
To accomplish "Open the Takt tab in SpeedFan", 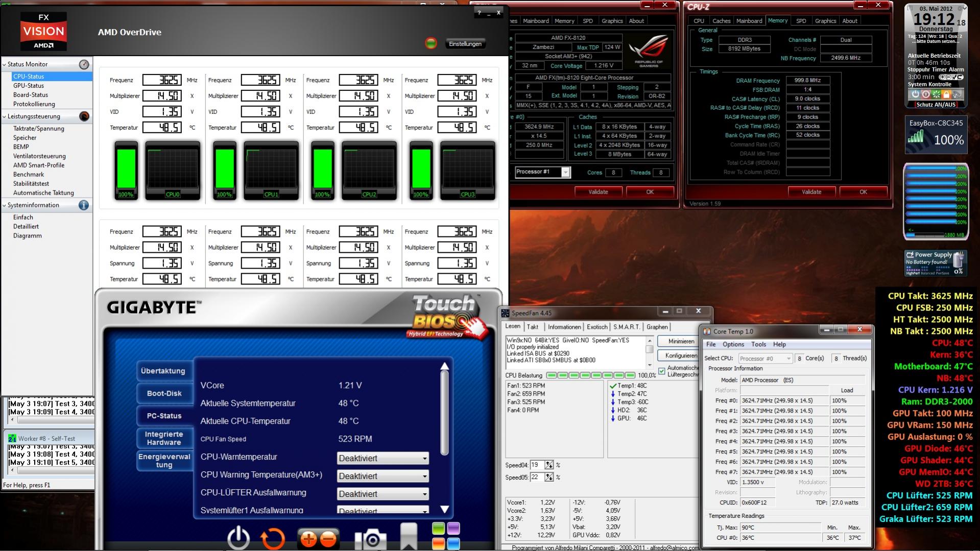I will (532, 327).
